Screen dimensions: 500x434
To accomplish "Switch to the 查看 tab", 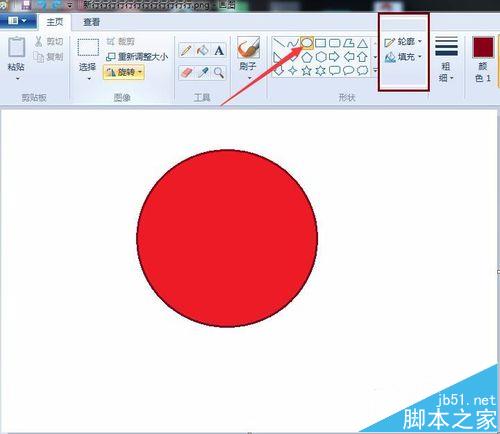I will click(x=91, y=22).
